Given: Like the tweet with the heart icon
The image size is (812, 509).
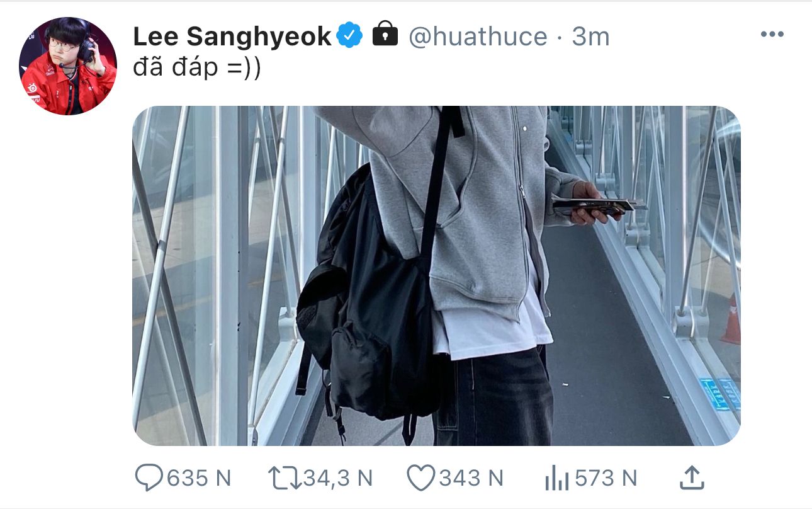Looking at the screenshot, I should tap(421, 479).
